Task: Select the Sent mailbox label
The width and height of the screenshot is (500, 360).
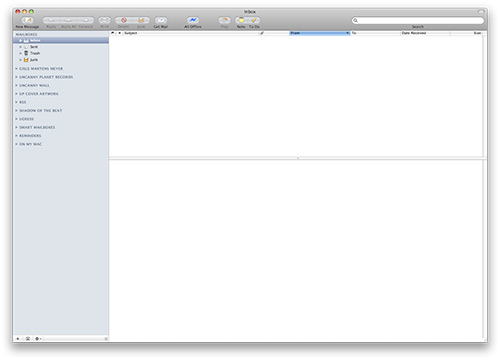Action: [34, 47]
